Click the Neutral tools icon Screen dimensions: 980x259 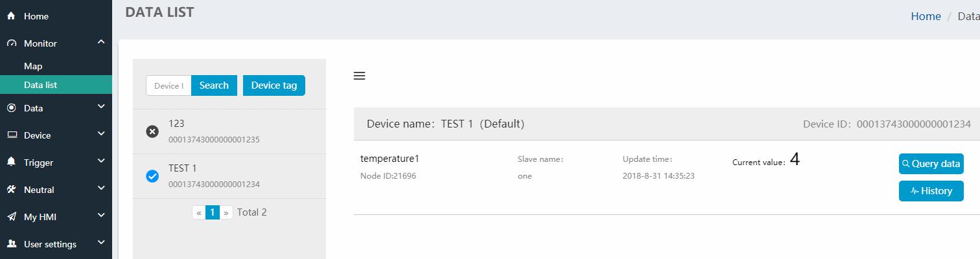click(x=11, y=190)
